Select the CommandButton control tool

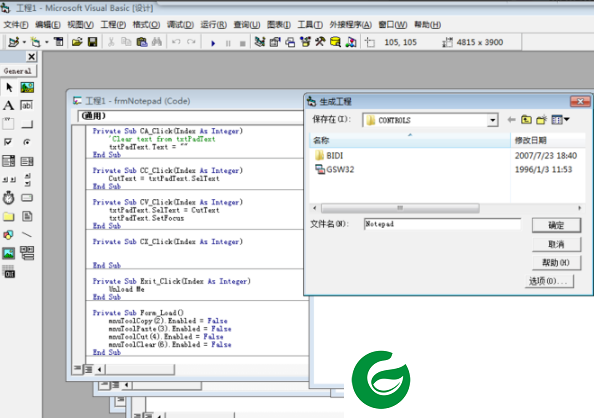[x=27, y=124]
